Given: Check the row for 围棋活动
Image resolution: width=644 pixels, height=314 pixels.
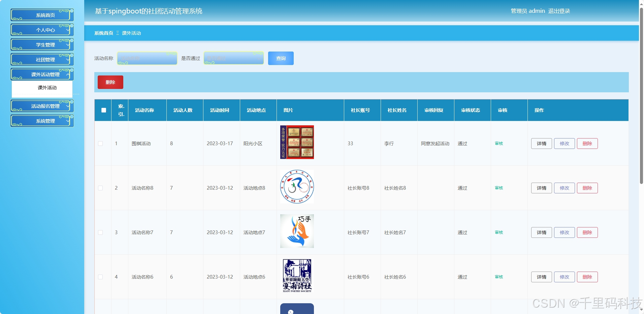Looking at the screenshot, I should pos(100,144).
